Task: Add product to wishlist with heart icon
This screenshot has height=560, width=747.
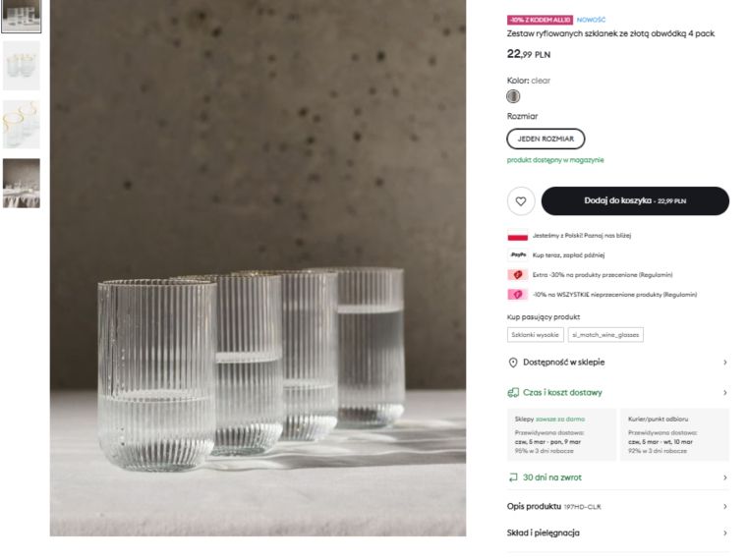Action: (x=521, y=201)
